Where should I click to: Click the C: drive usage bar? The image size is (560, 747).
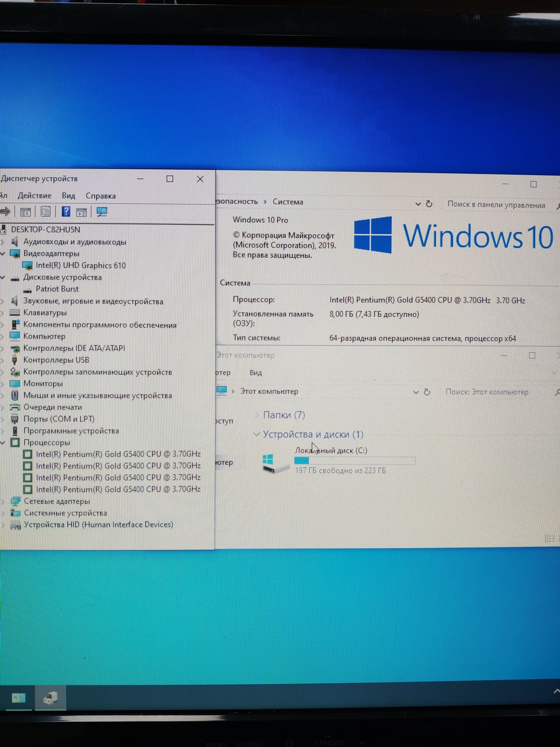(355, 461)
